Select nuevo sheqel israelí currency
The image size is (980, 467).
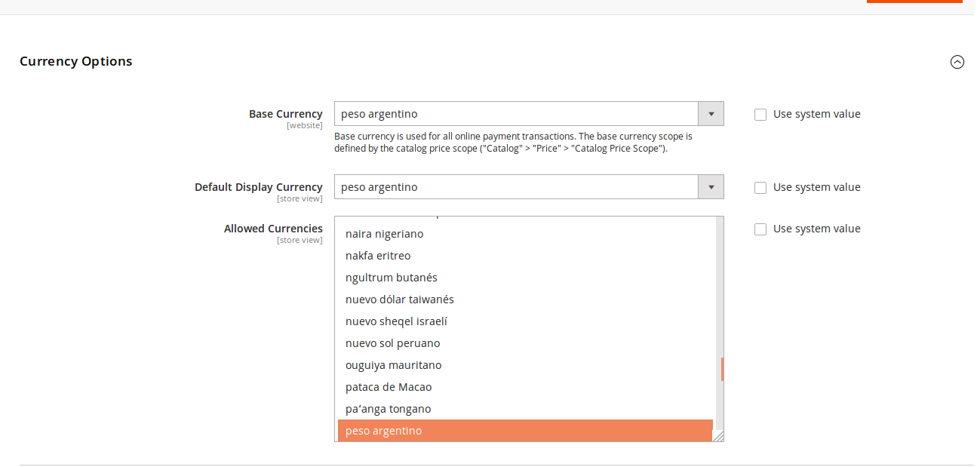point(396,321)
